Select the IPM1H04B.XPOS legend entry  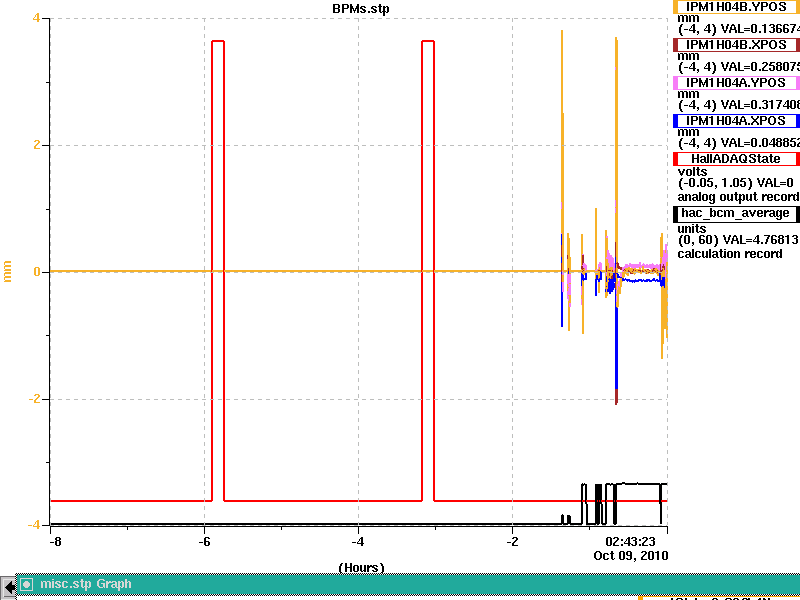736,45
